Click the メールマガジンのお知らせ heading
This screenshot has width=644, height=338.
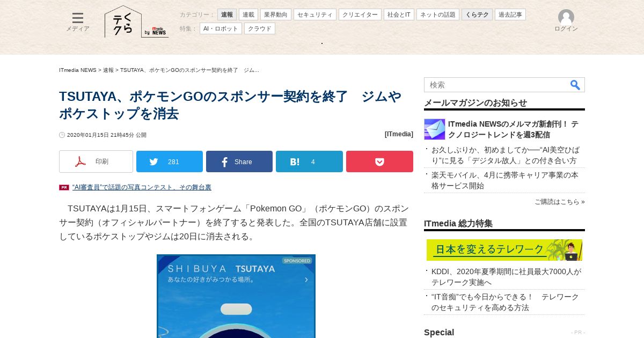[x=475, y=102]
